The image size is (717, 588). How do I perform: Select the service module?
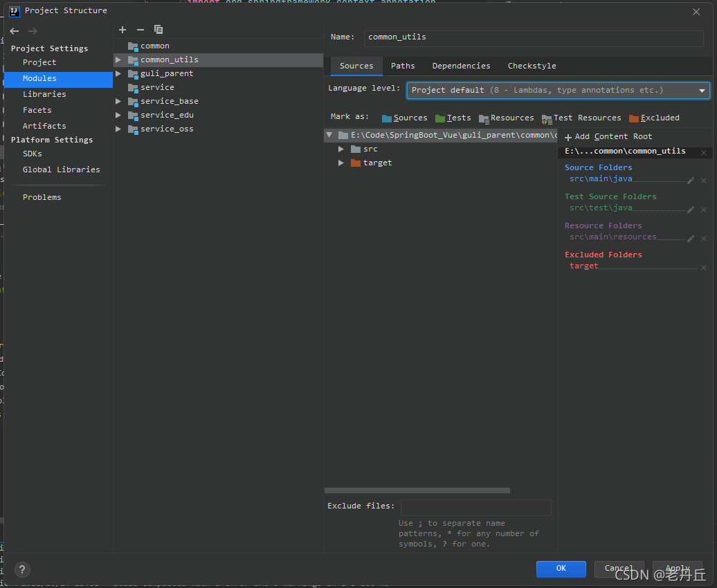218,87
